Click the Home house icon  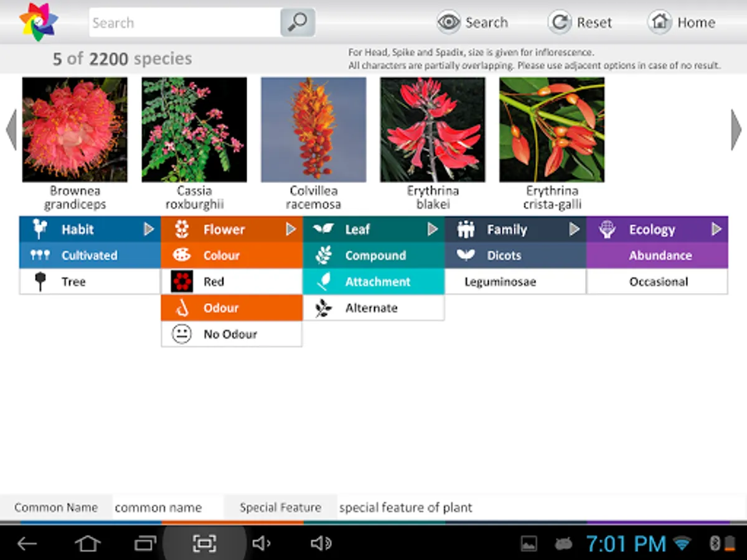tap(659, 22)
